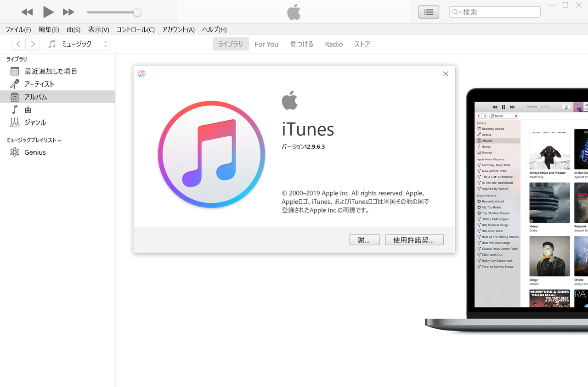Open the ミュージック media type dropdown
Viewport: 588px width, 387px height.
click(105, 44)
